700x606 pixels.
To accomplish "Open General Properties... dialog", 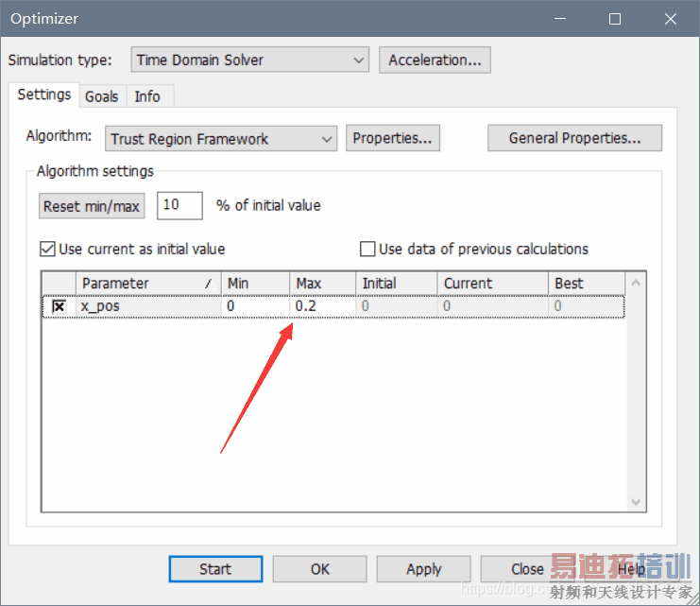I will click(x=575, y=138).
